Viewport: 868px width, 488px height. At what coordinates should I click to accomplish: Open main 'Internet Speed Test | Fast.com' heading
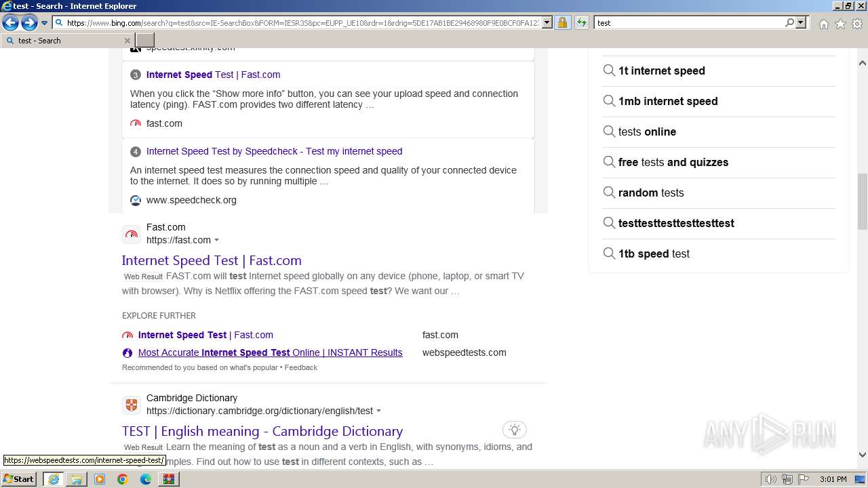212,260
